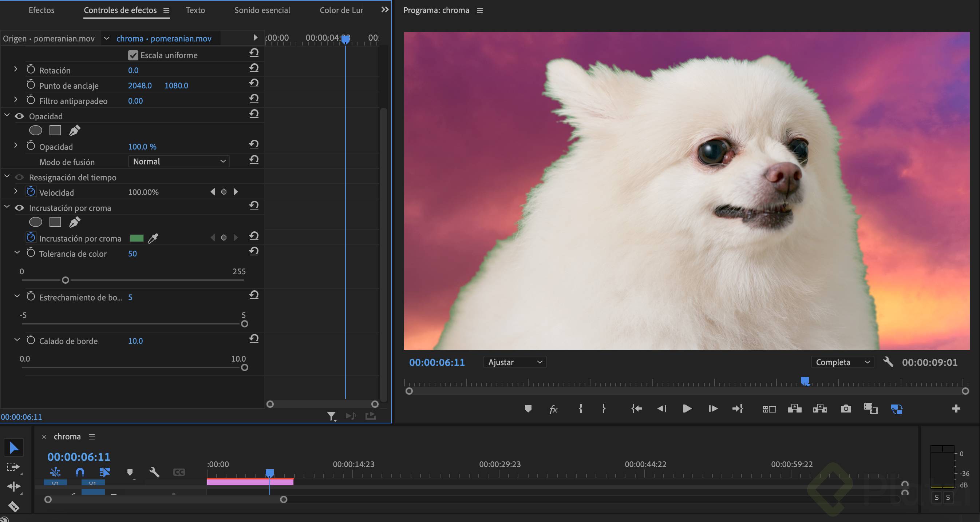980x522 pixels.
Task: Reset the Tolerancia de color parameter
Action: coord(254,251)
